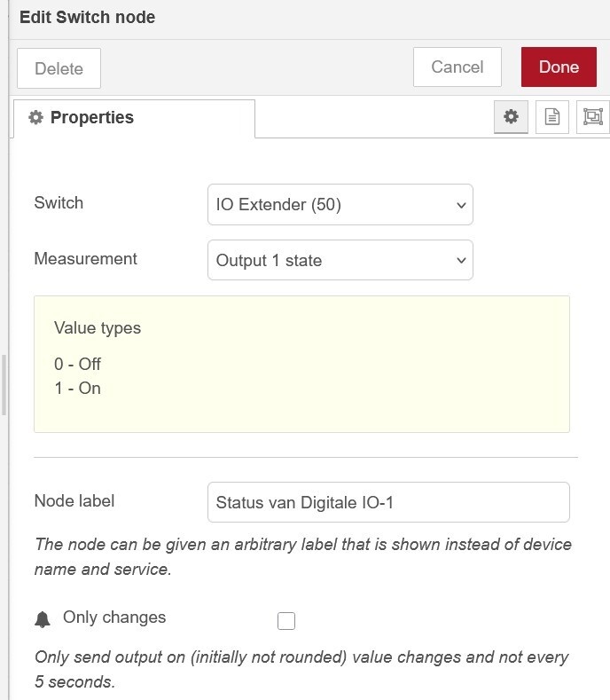Click the "1 - On" value entry
610x700 pixels.
pyautogui.click(x=78, y=389)
